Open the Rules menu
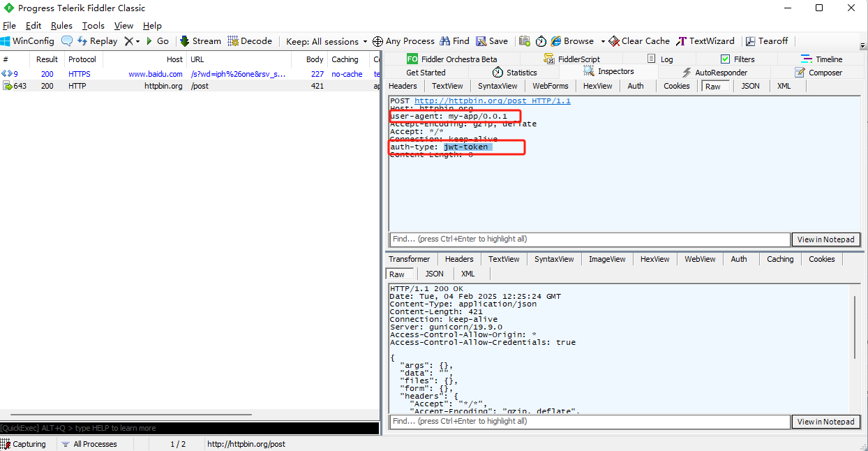868x451 pixels. (x=61, y=26)
